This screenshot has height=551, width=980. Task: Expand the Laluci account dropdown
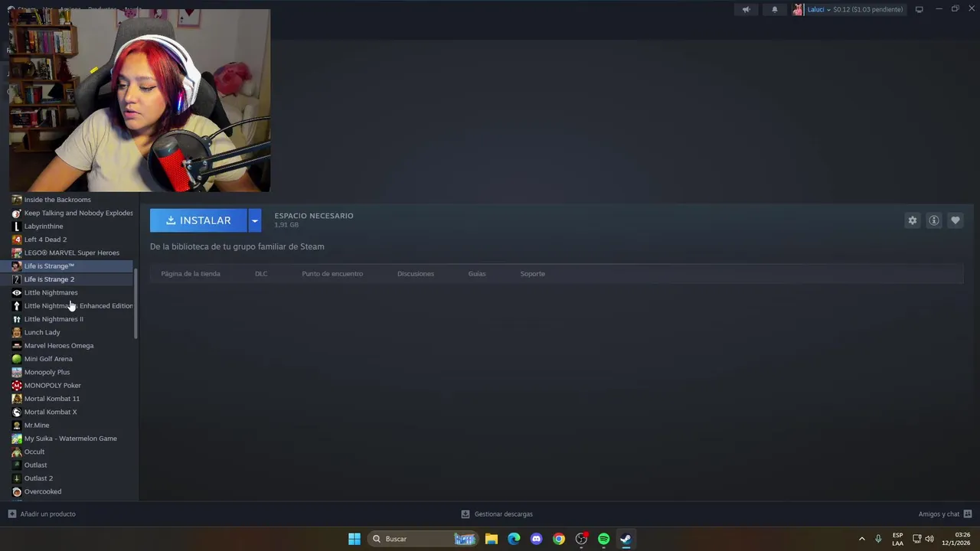(828, 9)
